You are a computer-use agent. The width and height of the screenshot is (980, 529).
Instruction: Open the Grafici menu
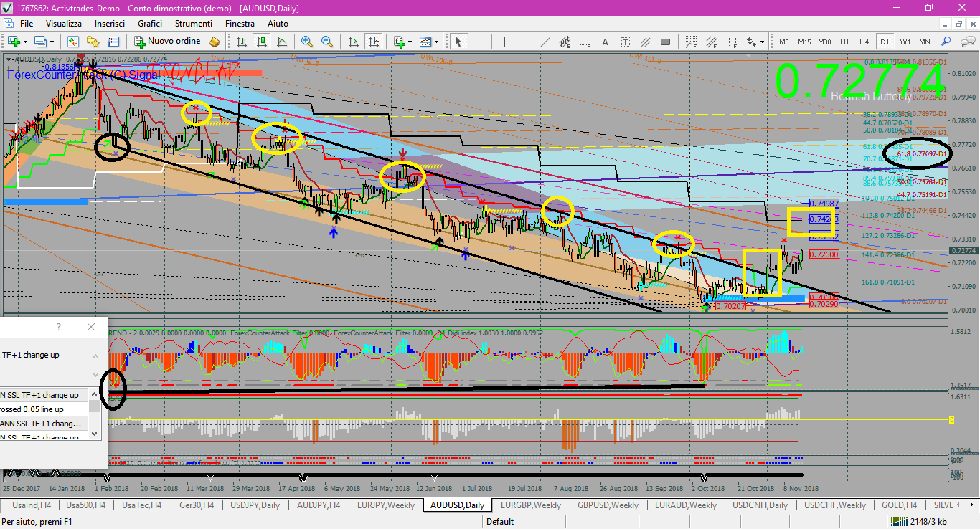(150, 24)
